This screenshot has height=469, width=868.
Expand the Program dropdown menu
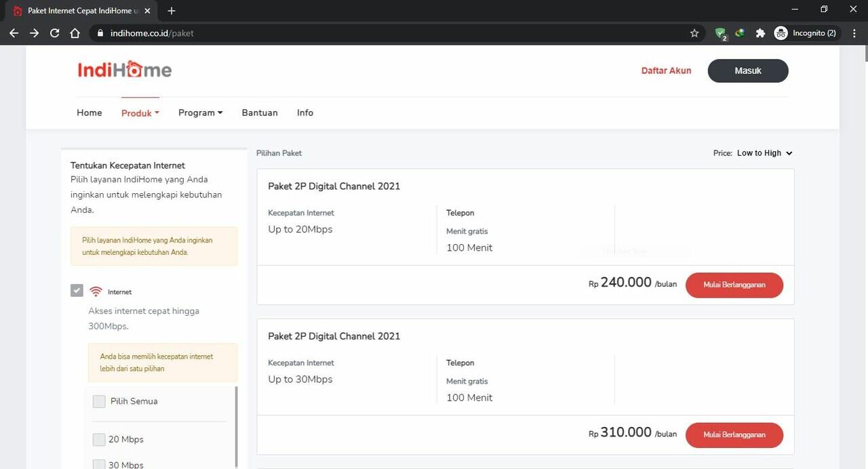pos(200,113)
